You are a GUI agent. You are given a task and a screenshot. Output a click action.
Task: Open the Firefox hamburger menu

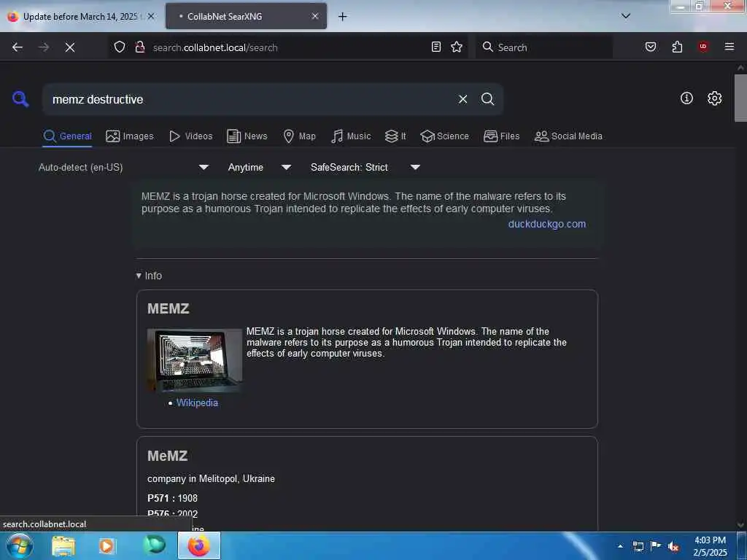tap(729, 47)
